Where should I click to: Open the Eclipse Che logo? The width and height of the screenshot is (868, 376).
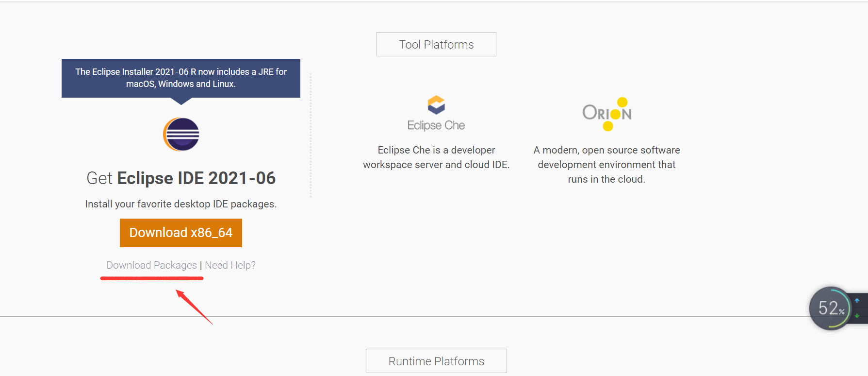coord(436,113)
